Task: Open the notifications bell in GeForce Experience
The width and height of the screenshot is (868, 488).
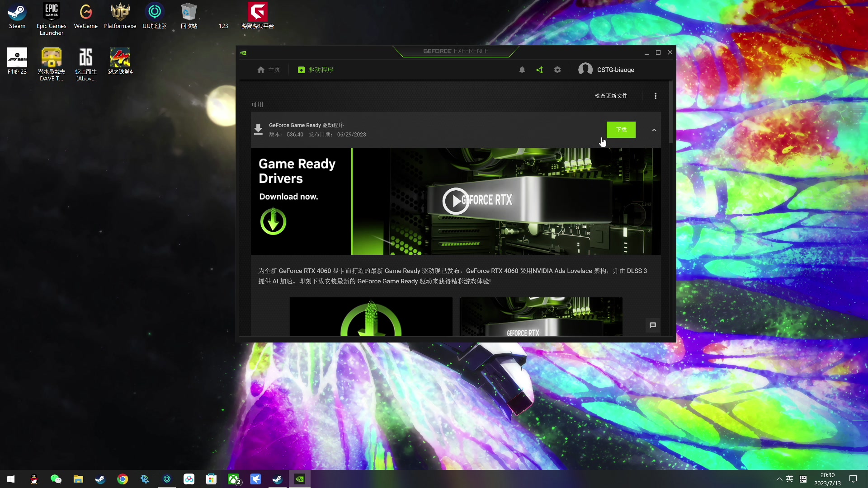Action: pyautogui.click(x=522, y=70)
